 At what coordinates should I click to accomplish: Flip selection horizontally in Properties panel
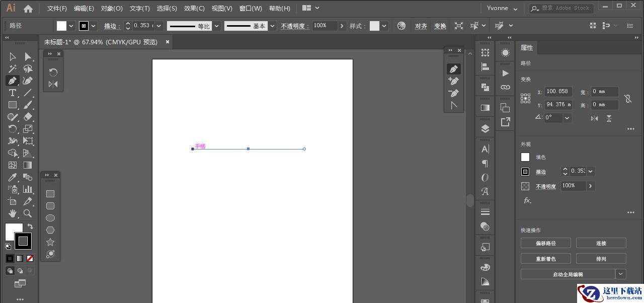(595, 118)
